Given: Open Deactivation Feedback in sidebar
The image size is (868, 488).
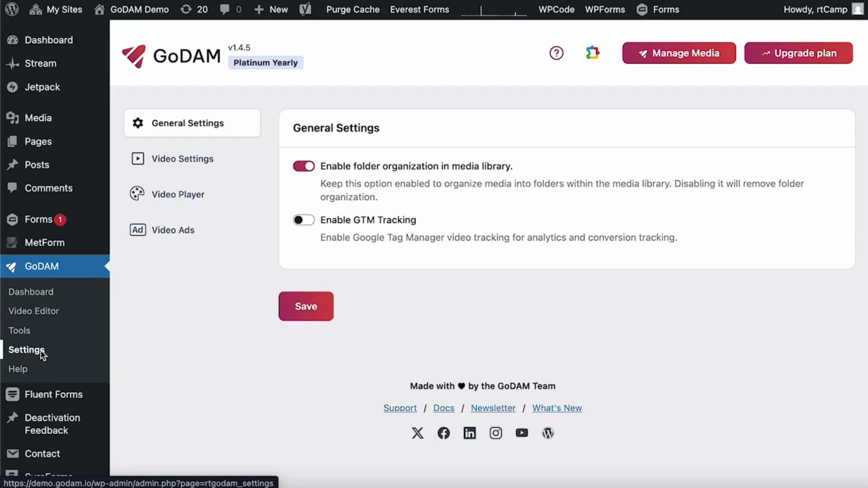Looking at the screenshot, I should coord(52,424).
